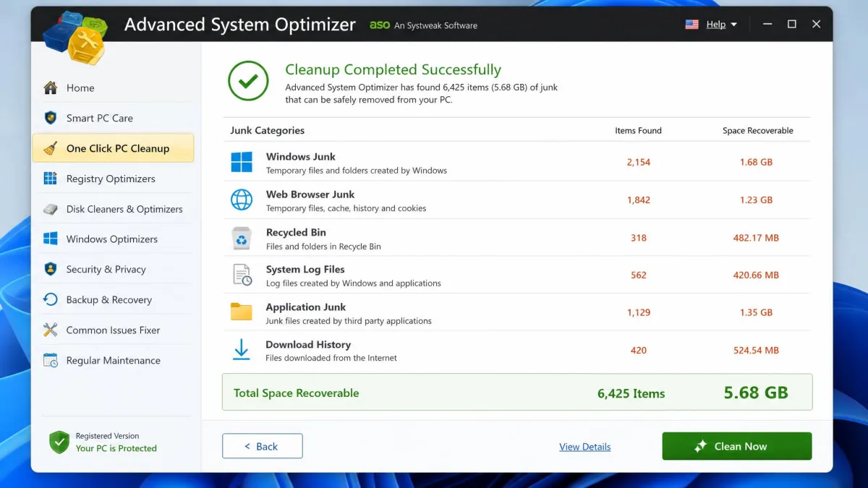Open the Home menu item
Image resolution: width=868 pixels, height=488 pixels.
(80, 88)
